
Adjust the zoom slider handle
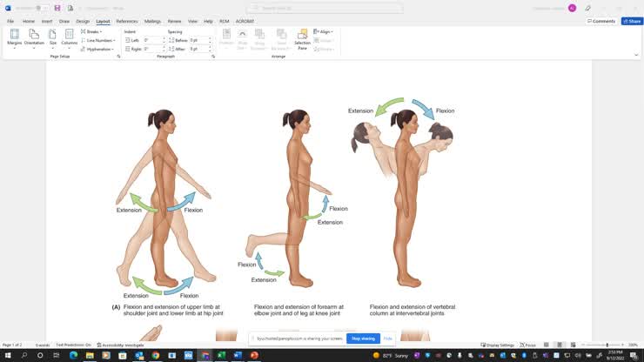[607, 345]
